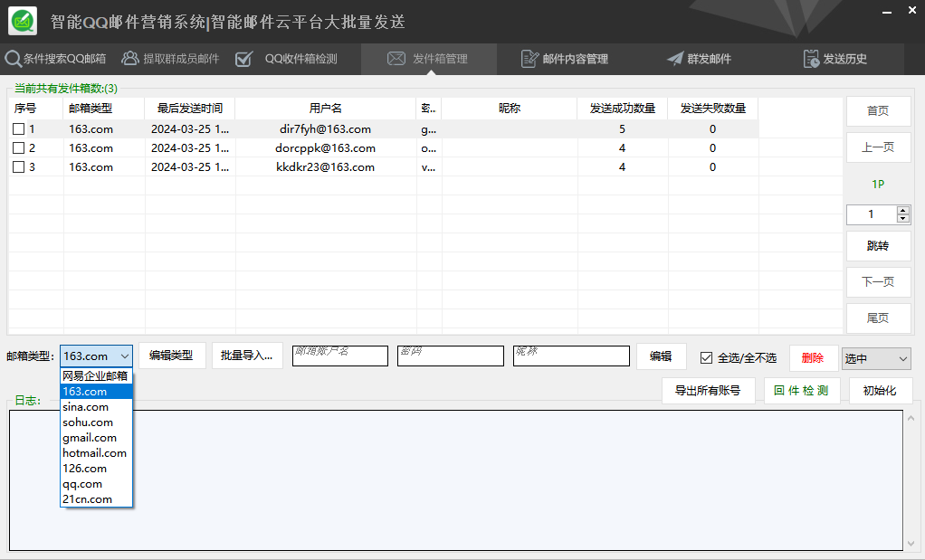925x560 pixels.
Task: Increase page number with the up spinner arrow
Action: pyautogui.click(x=902, y=210)
